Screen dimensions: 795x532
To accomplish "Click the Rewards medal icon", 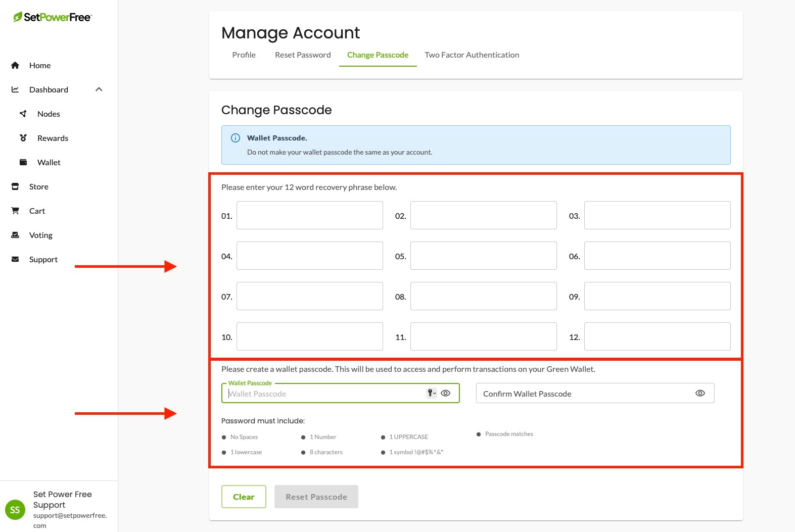I will (x=23, y=138).
